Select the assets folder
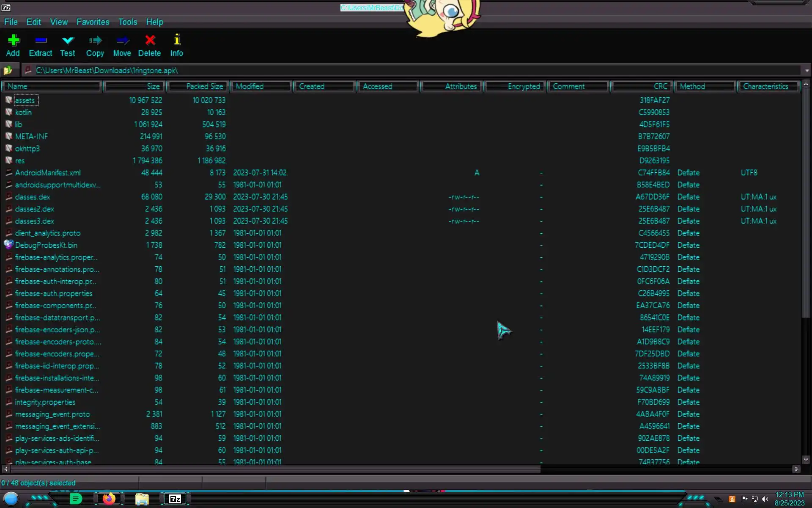Image resolution: width=812 pixels, height=508 pixels. pyautogui.click(x=25, y=100)
